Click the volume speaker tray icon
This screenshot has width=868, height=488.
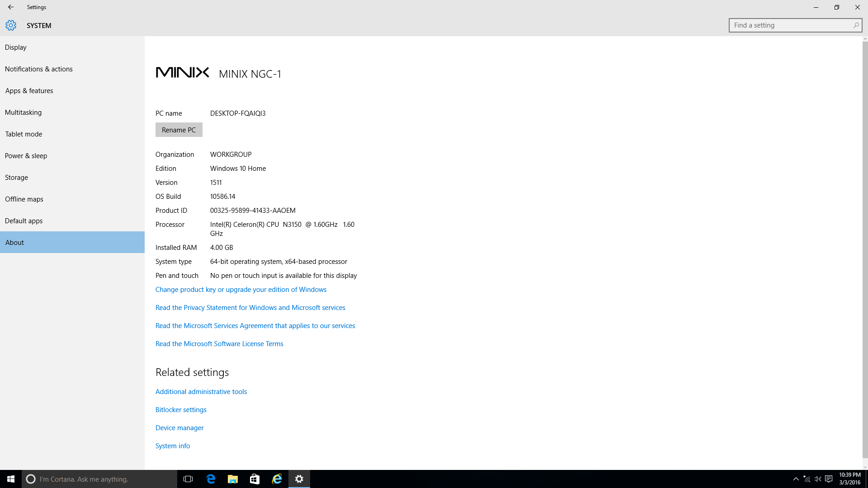(x=818, y=479)
